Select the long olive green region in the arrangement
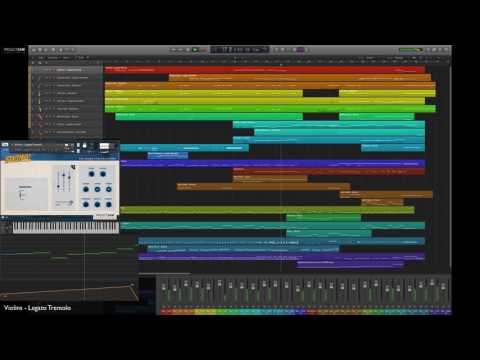Image resolution: width=480 pixels, height=360 pixels. coord(267,210)
